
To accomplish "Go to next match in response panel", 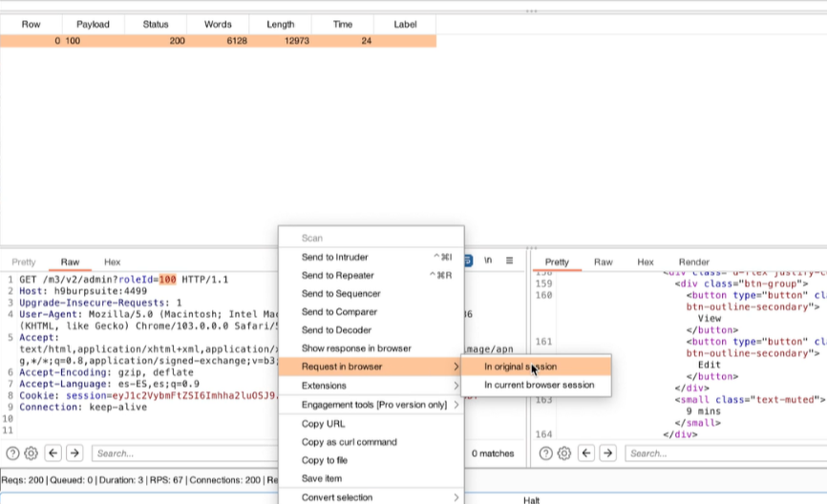I will [x=608, y=452].
